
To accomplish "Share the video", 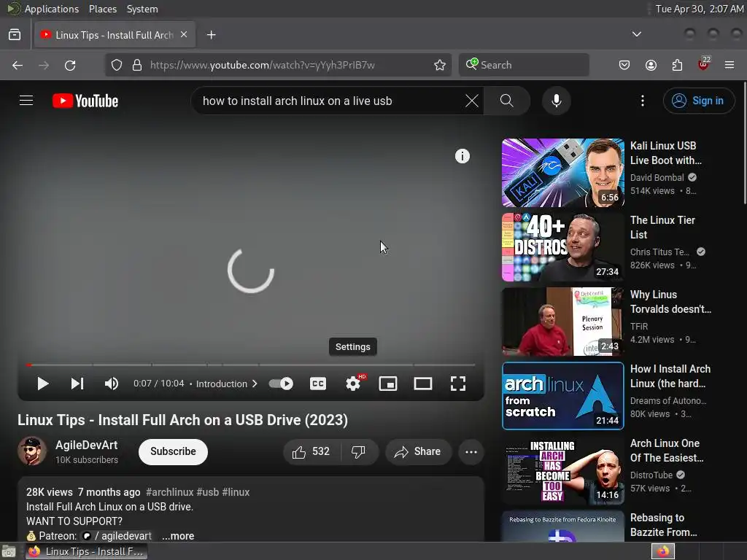I will [417, 451].
